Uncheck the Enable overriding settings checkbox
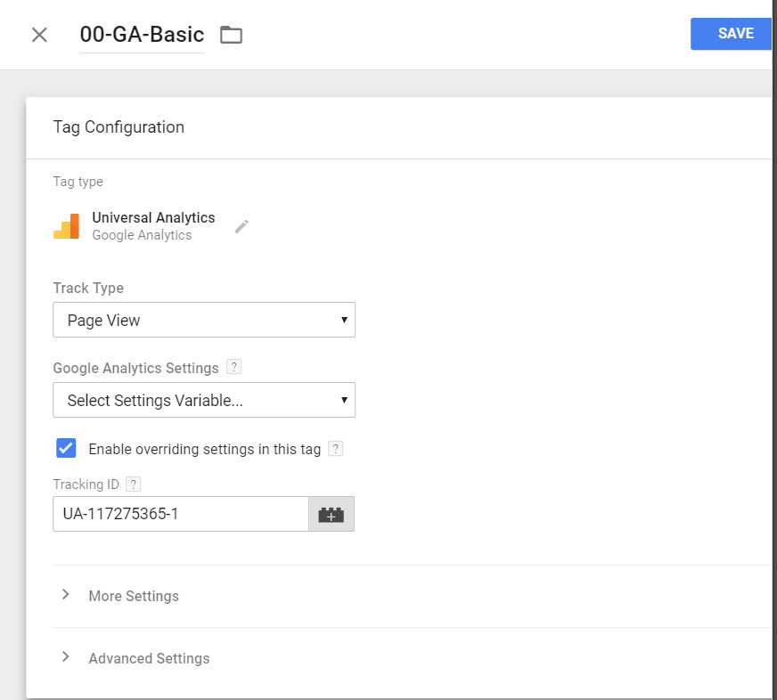This screenshot has height=700, width=777. click(66, 448)
